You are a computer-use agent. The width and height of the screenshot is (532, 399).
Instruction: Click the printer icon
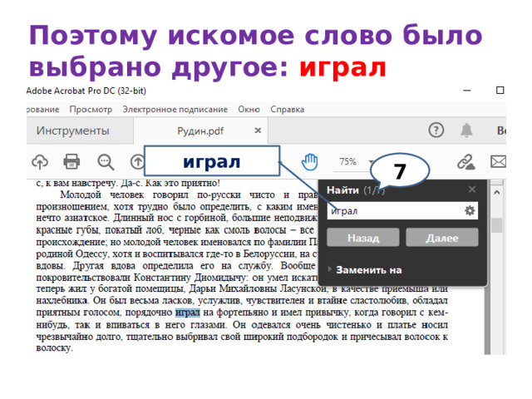click(71, 161)
